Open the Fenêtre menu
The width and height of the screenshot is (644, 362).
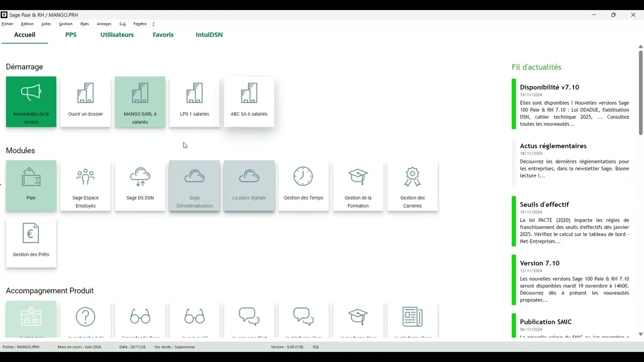click(140, 24)
